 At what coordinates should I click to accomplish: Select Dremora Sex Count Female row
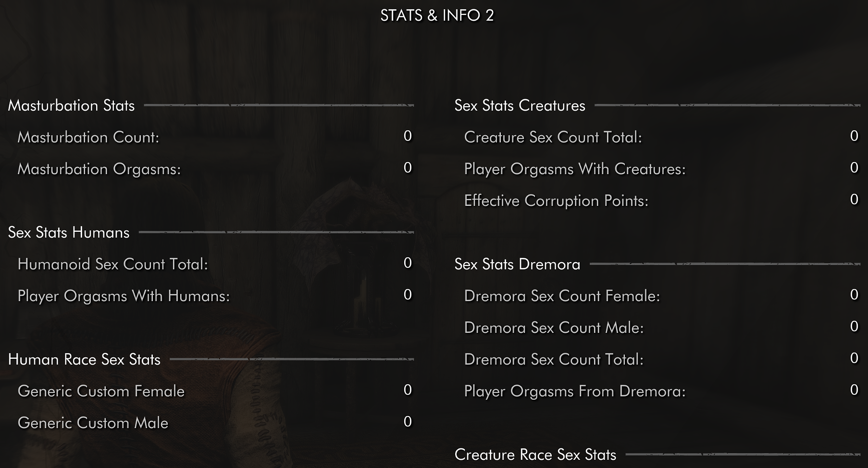[661, 296]
